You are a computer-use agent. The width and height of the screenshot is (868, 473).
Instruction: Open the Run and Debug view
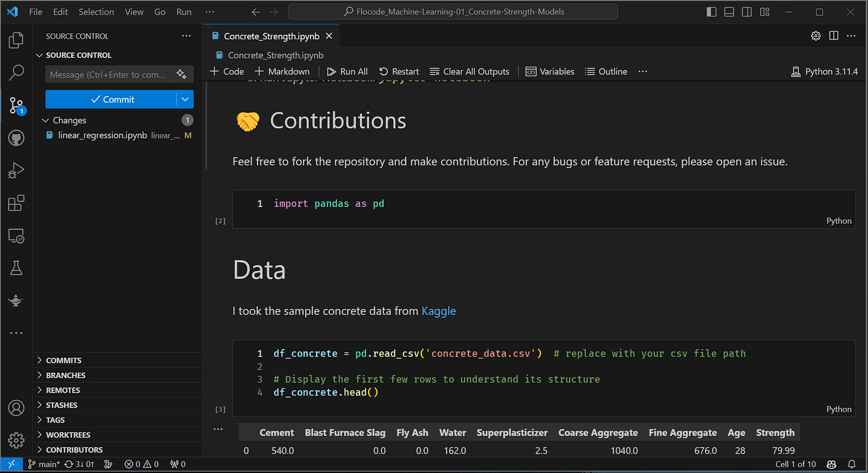pyautogui.click(x=16, y=171)
